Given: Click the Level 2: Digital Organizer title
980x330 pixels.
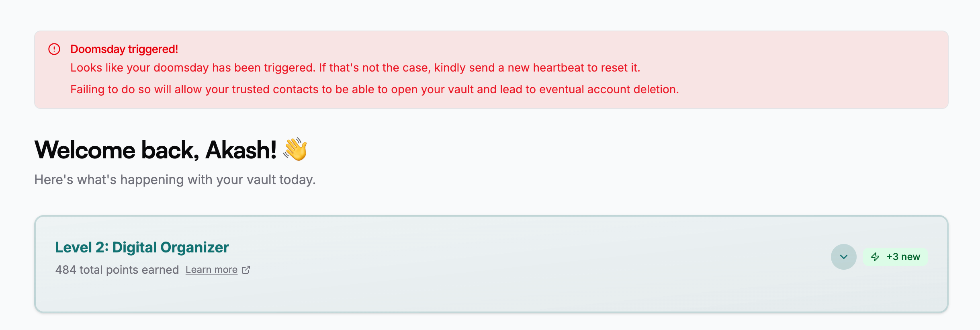Looking at the screenshot, I should point(142,247).
